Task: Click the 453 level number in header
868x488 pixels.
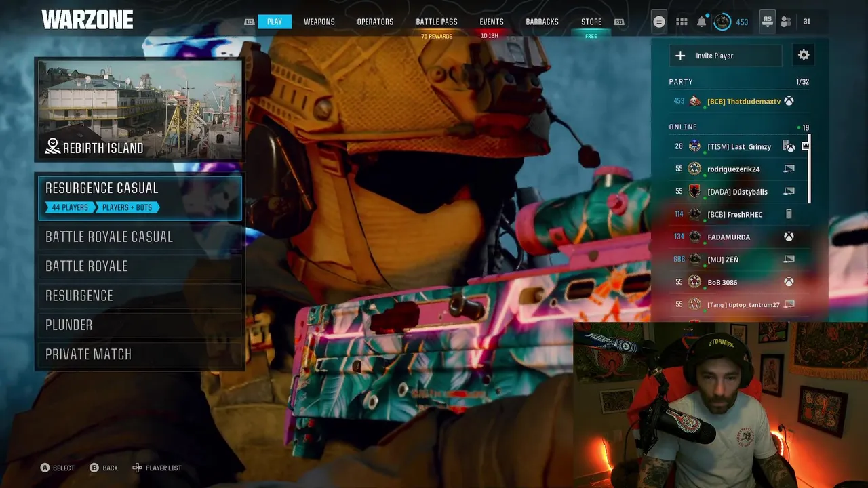Action: [x=742, y=22]
